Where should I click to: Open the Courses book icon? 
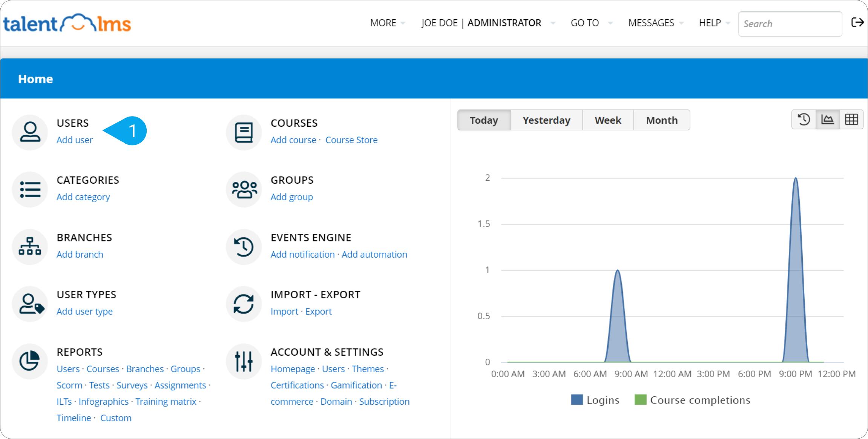click(x=244, y=132)
